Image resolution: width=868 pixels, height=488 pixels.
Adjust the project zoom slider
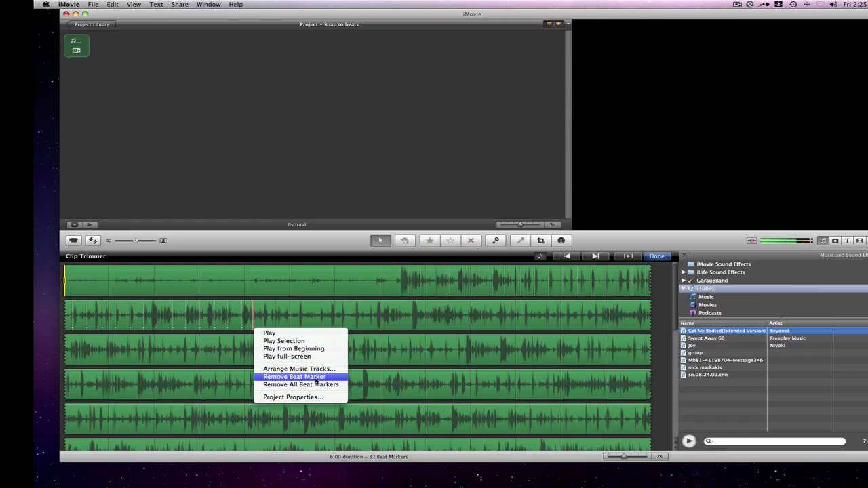tap(519, 224)
